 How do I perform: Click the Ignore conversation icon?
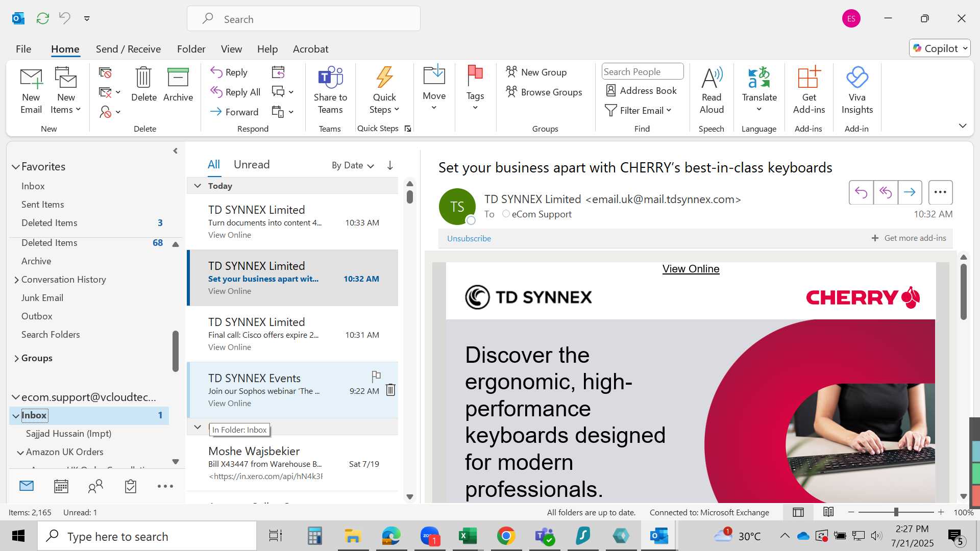[105, 72]
